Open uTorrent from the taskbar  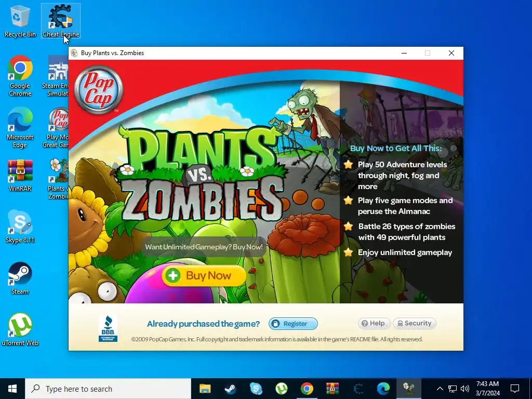pos(281,389)
